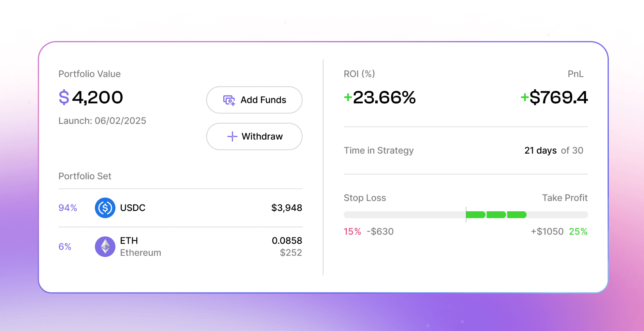Click the wallet icon in Add Funds

(x=229, y=100)
